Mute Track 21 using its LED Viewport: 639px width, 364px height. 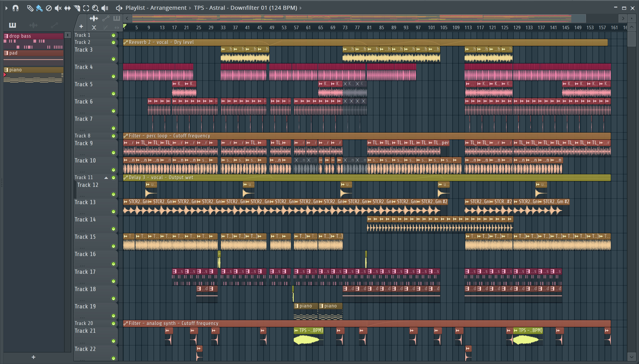113,341
